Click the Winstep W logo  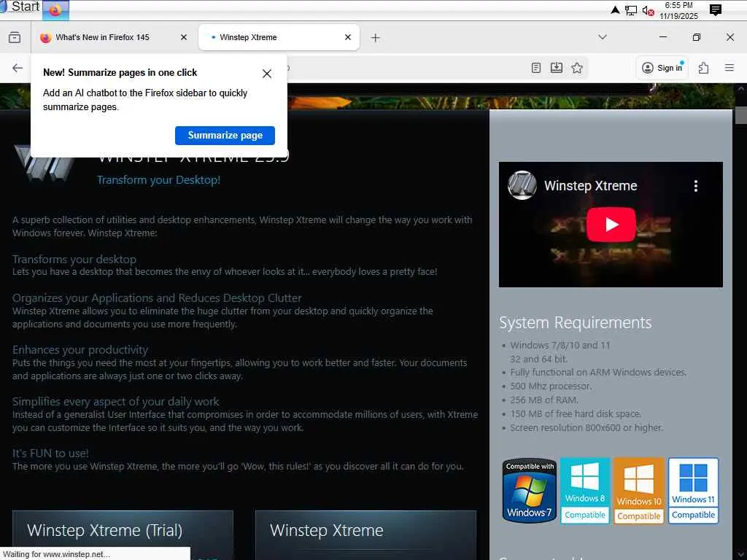coord(44,163)
